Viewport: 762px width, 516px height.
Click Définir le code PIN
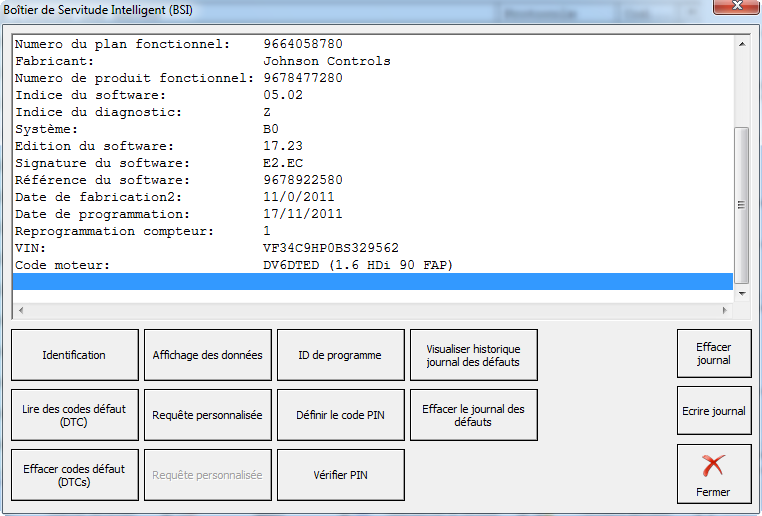tap(340, 415)
